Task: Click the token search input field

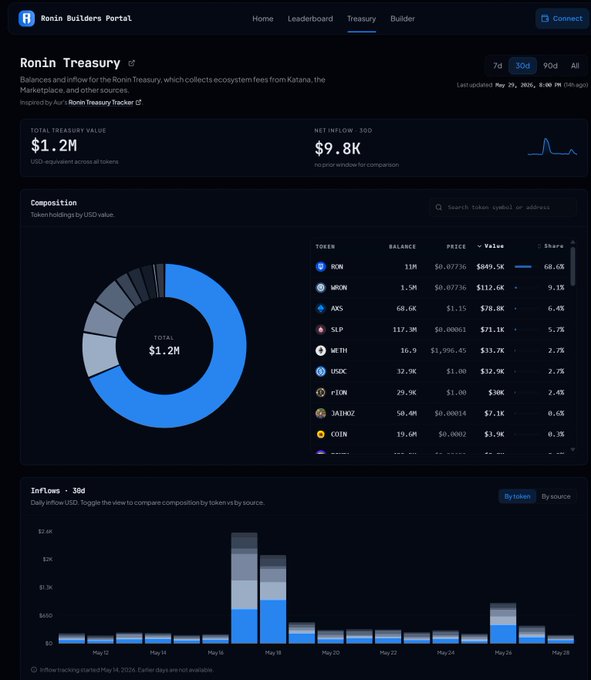Action: click(503, 207)
